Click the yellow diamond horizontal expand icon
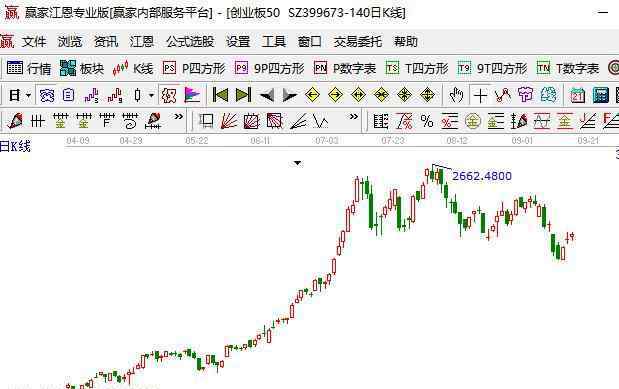619x389 pixels. coord(358,95)
